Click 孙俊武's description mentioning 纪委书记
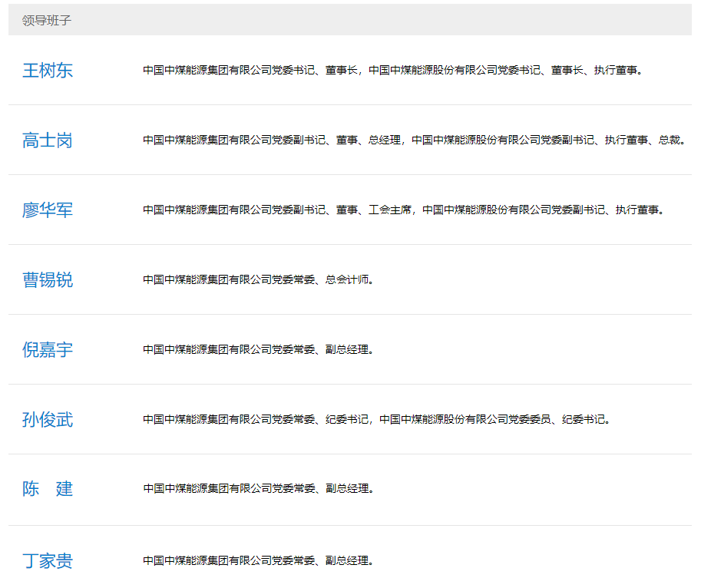 tap(377, 419)
